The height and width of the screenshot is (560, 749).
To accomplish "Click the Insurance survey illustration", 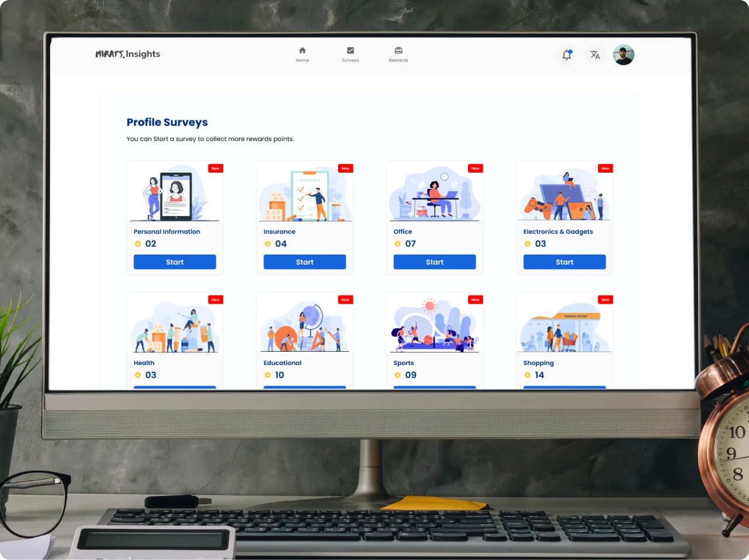I will [305, 195].
